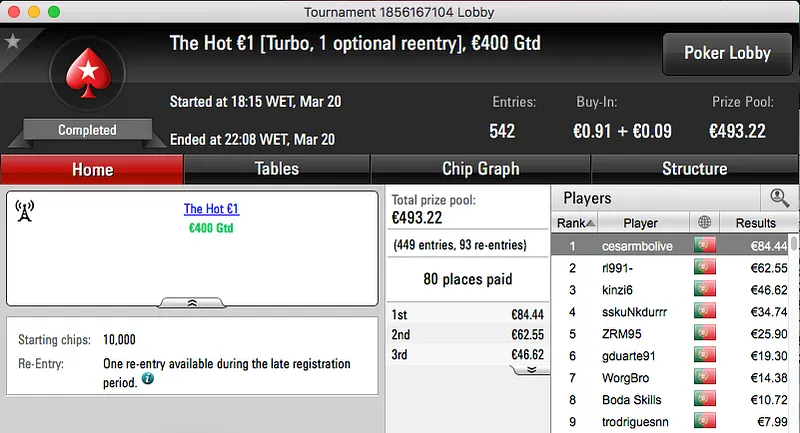Sort players by Rank column
Viewport: 800px width, 433px height.
point(576,223)
